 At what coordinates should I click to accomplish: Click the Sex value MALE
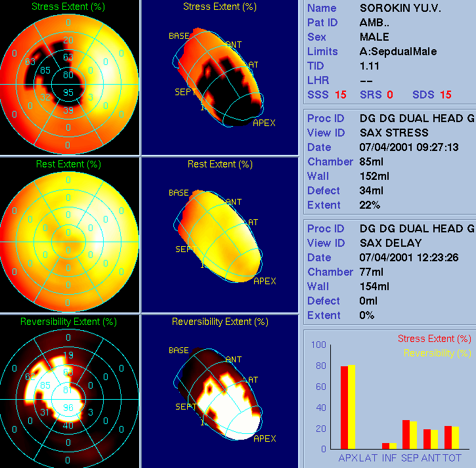pyautogui.click(x=374, y=37)
